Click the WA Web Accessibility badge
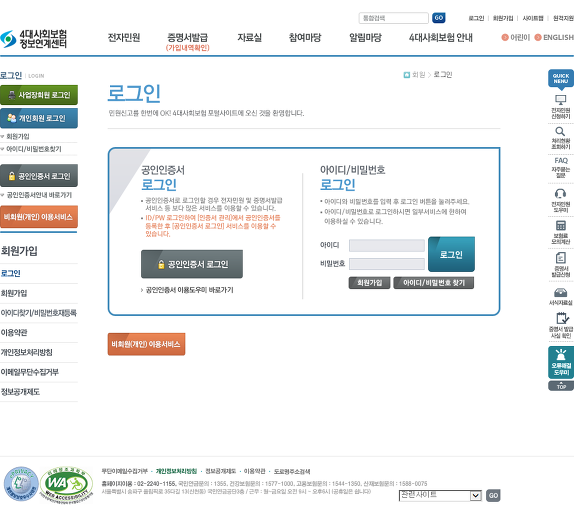Image resolution: width=574 pixels, height=518 pixels. pos(66,484)
